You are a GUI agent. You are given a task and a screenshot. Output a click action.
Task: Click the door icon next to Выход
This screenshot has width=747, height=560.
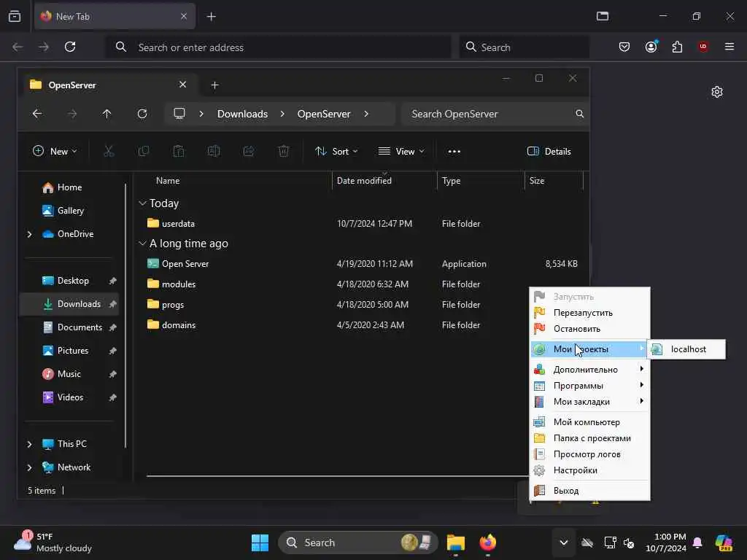[x=539, y=491]
